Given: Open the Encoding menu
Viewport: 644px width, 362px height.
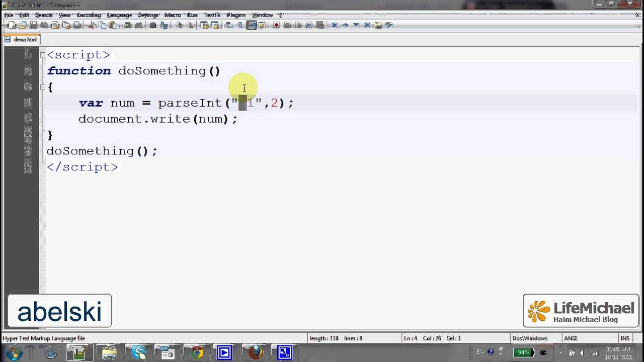Looking at the screenshot, I should point(89,15).
